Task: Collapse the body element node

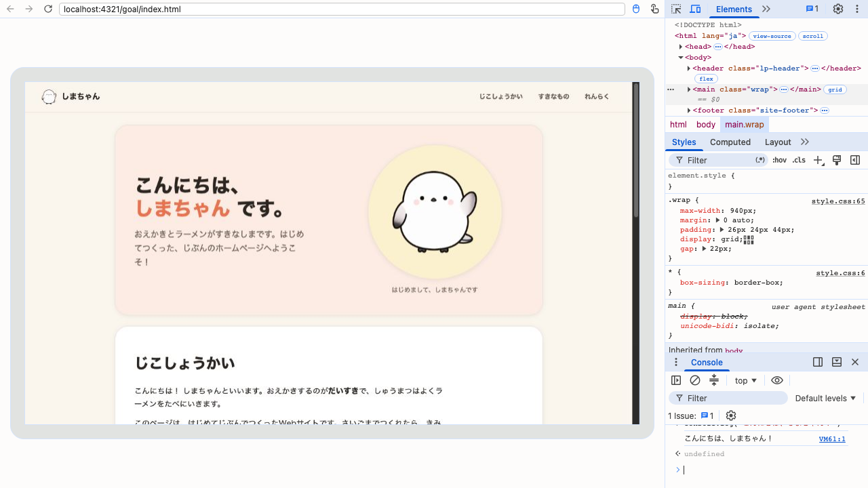Action: pyautogui.click(x=681, y=58)
